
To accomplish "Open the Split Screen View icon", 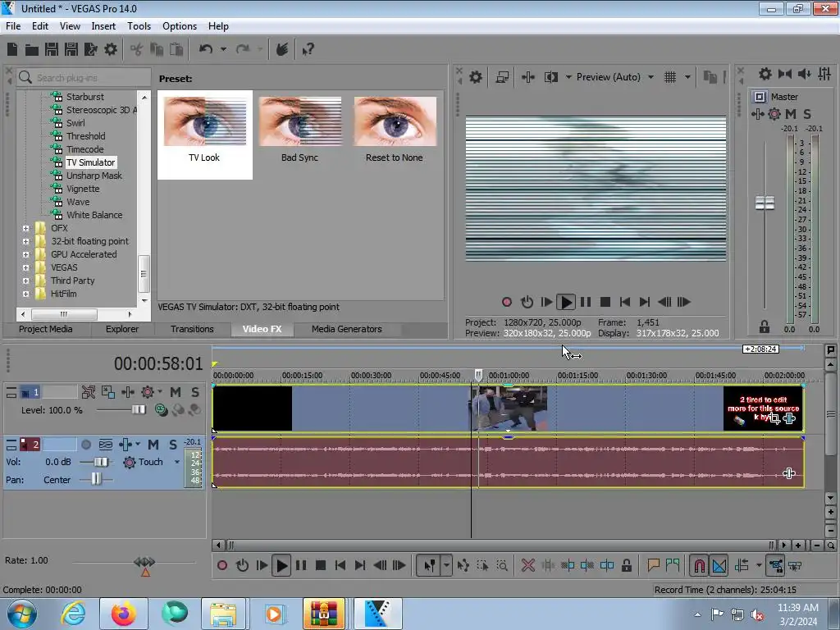I will click(x=550, y=77).
